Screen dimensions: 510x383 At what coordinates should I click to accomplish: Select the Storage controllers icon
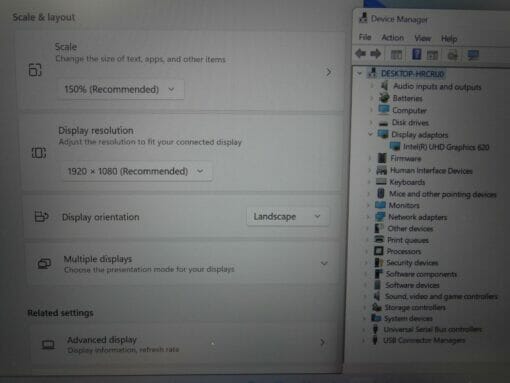coord(377,307)
